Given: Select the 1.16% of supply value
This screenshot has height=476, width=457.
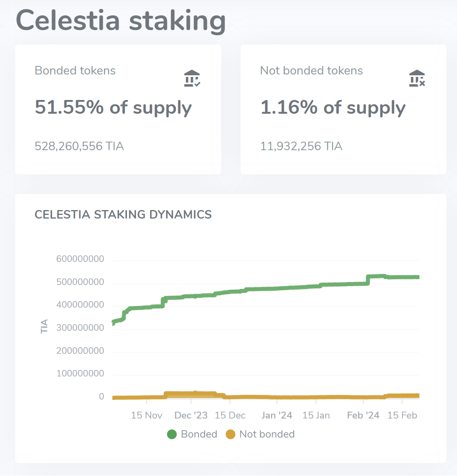Looking at the screenshot, I should (333, 107).
